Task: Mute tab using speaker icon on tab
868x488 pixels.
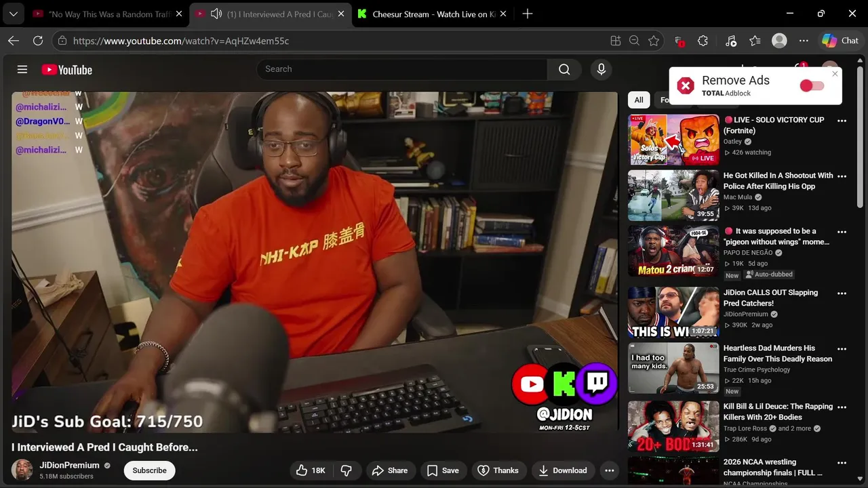Action: 216,14
